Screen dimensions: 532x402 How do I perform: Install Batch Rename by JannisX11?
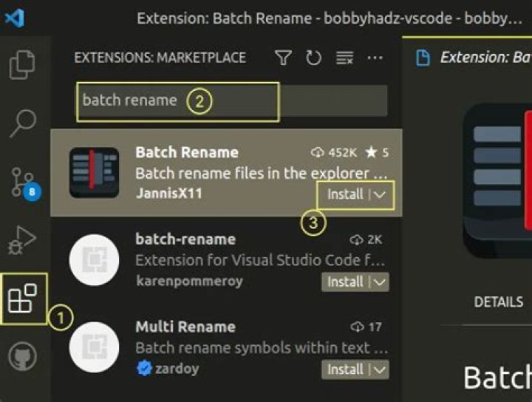click(x=345, y=194)
